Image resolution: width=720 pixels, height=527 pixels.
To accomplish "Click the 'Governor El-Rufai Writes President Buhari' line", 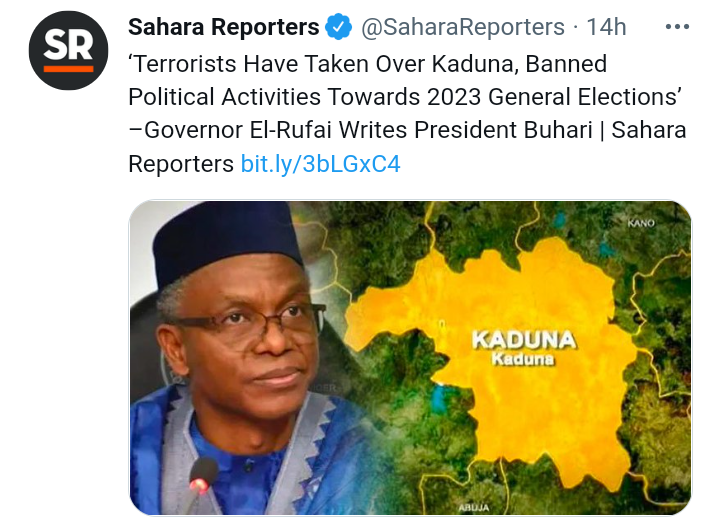I will tap(360, 130).
